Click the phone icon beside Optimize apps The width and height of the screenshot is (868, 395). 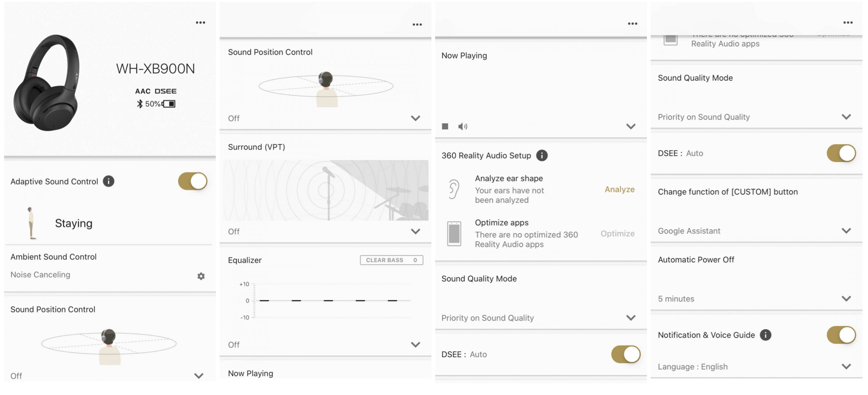(x=454, y=234)
